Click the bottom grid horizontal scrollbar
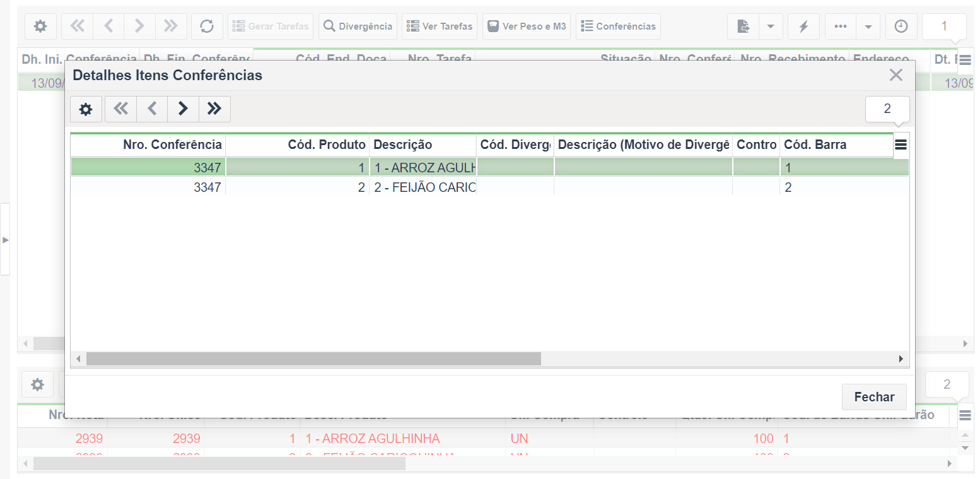980x479 pixels. pyautogui.click(x=219, y=463)
